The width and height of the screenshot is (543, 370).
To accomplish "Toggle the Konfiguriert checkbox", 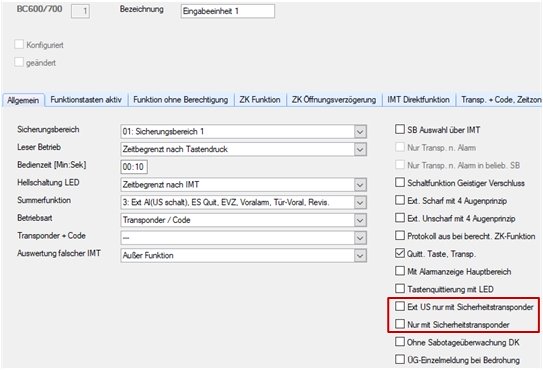I will (x=19, y=44).
